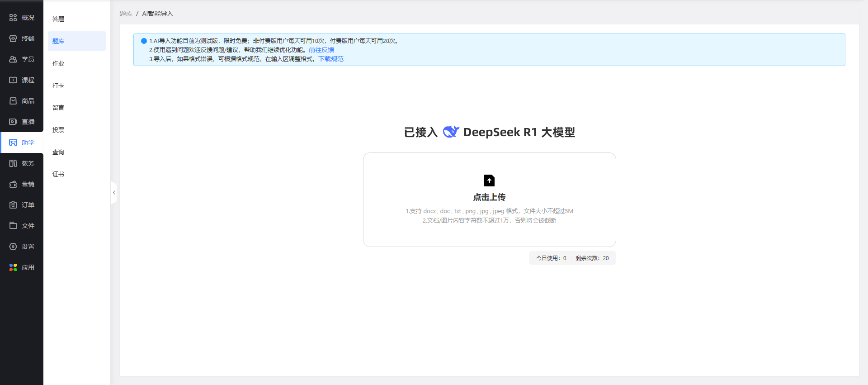Click the upload file icon above 点击上传
Screen dimensions: 868x385
point(489,181)
